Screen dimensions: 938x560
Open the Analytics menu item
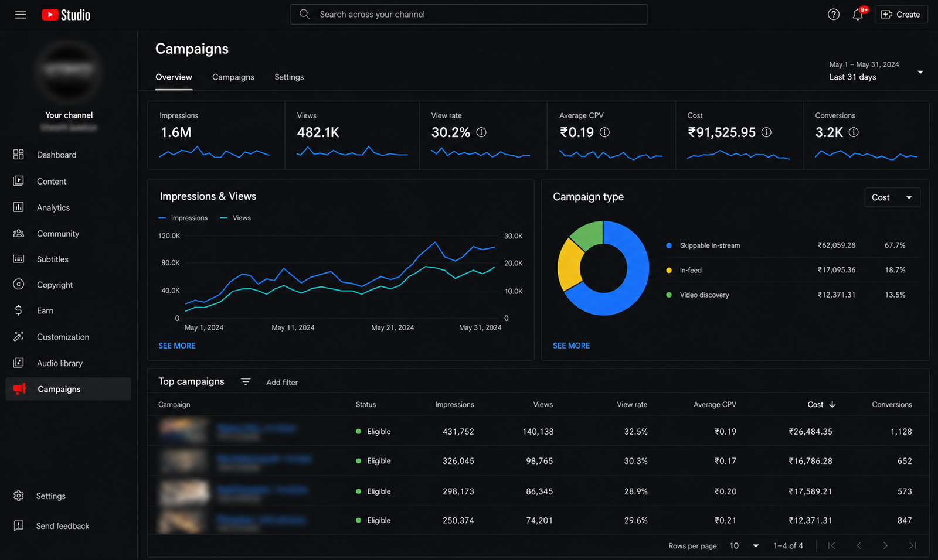68,207
